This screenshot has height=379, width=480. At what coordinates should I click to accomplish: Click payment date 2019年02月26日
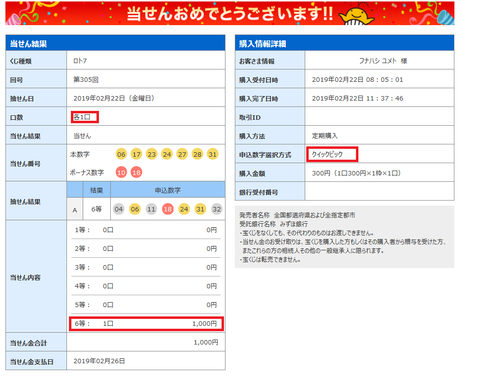pos(99,361)
